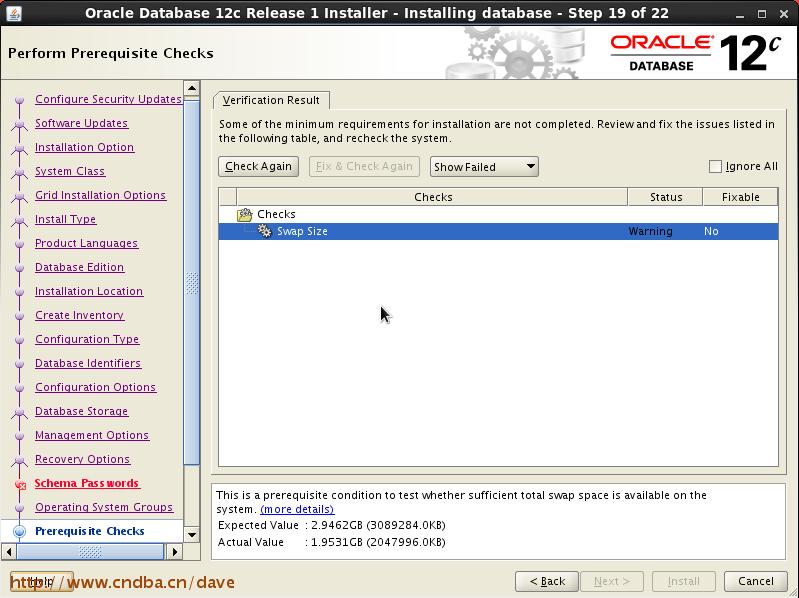Open Product Languages step
799x598 pixels.
coord(86,243)
